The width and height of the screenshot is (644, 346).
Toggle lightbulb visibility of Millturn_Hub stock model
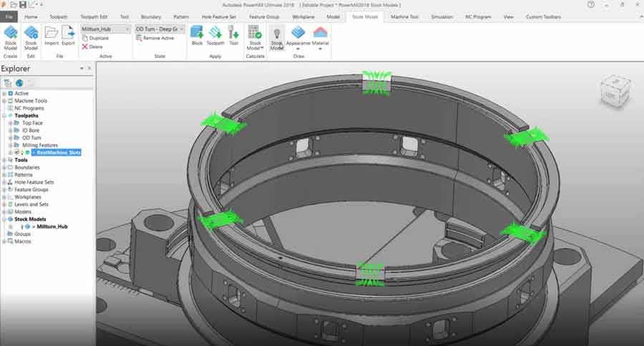21,226
